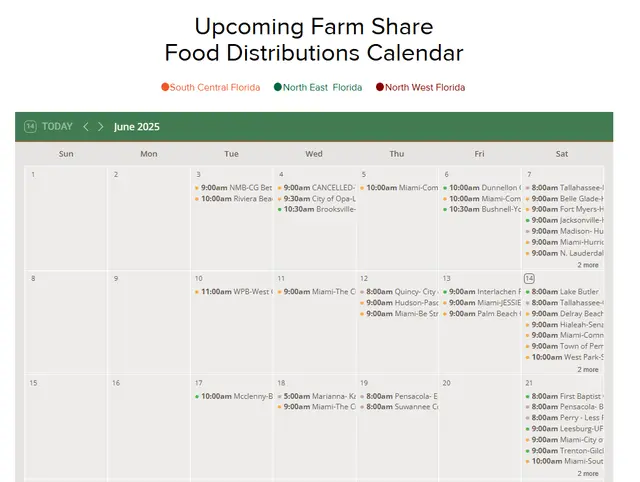Viewport: 640px width, 482px height.
Task: Show "2 more" events on June 21
Action: point(588,473)
